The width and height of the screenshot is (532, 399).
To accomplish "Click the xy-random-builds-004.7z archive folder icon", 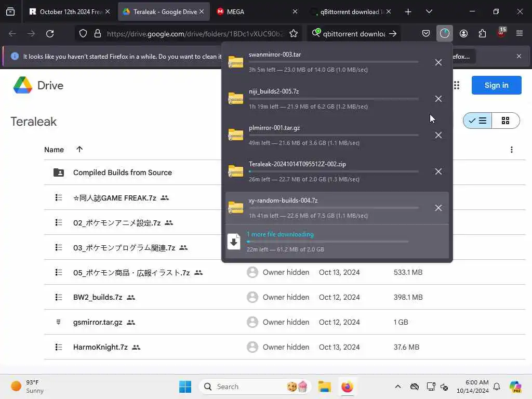I will point(236,207).
